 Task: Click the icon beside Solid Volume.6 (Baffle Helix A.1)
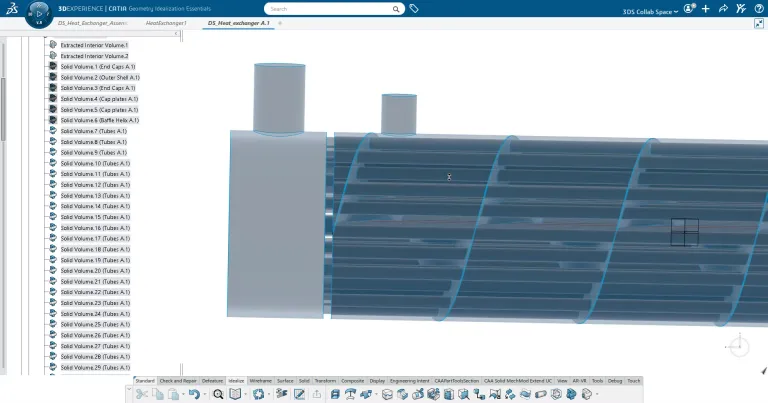53,120
